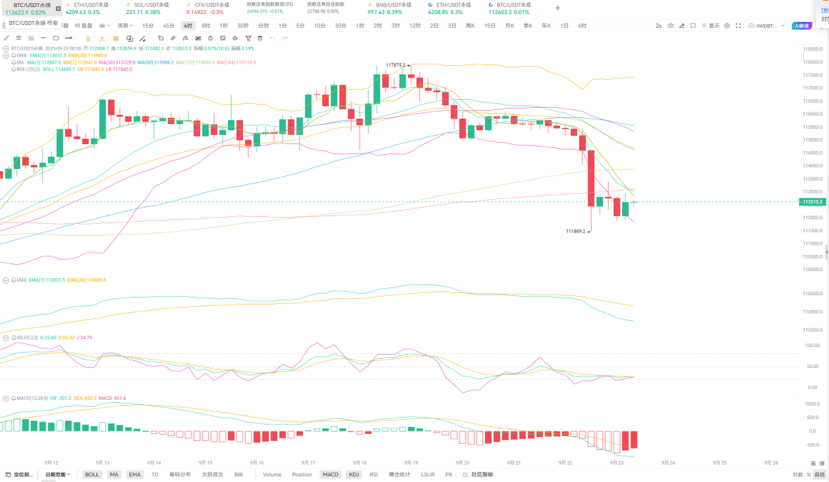Toggle the BOLL indicator on
This screenshot has width=829, height=482.
[92, 475]
